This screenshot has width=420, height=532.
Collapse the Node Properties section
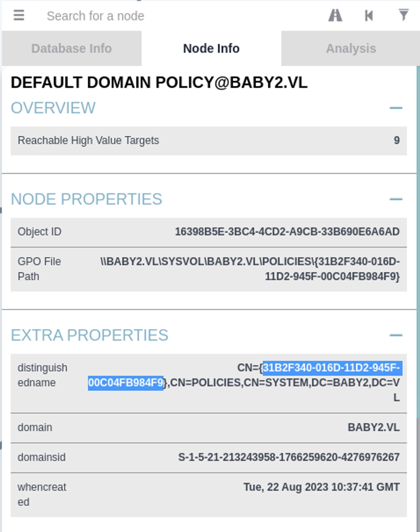click(x=396, y=199)
